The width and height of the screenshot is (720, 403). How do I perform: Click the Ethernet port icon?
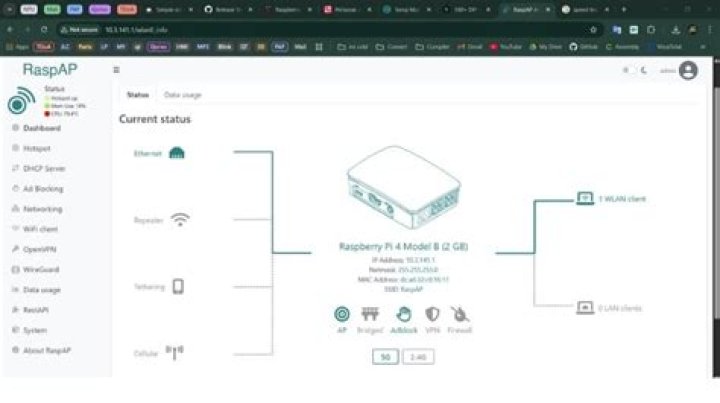(x=177, y=153)
